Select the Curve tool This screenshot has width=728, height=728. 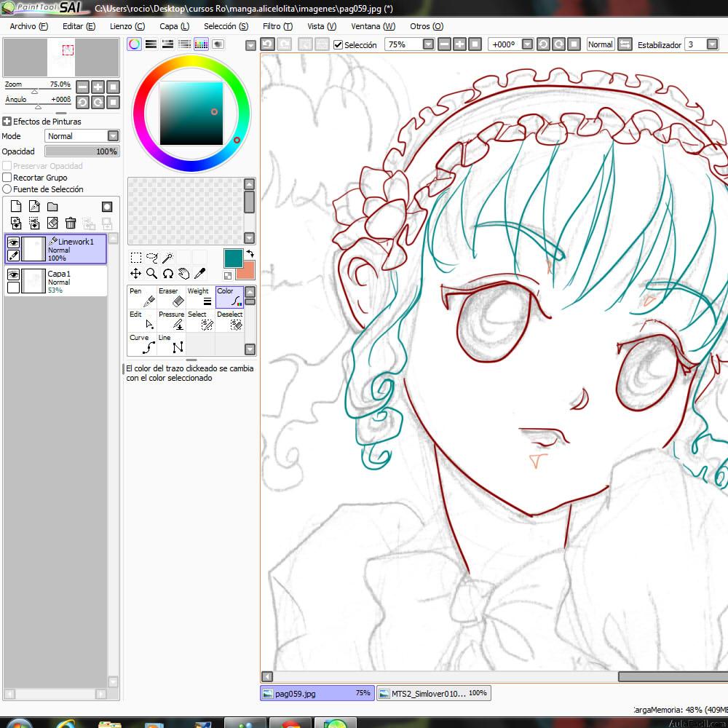point(142,344)
